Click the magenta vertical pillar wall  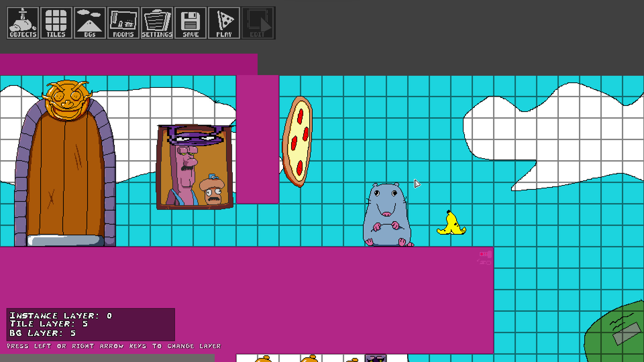257,139
